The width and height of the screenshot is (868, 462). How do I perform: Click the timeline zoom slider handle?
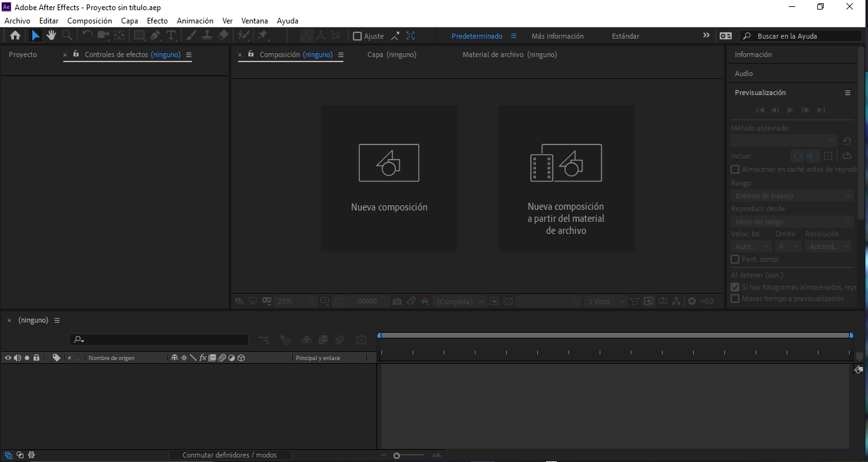click(397, 456)
